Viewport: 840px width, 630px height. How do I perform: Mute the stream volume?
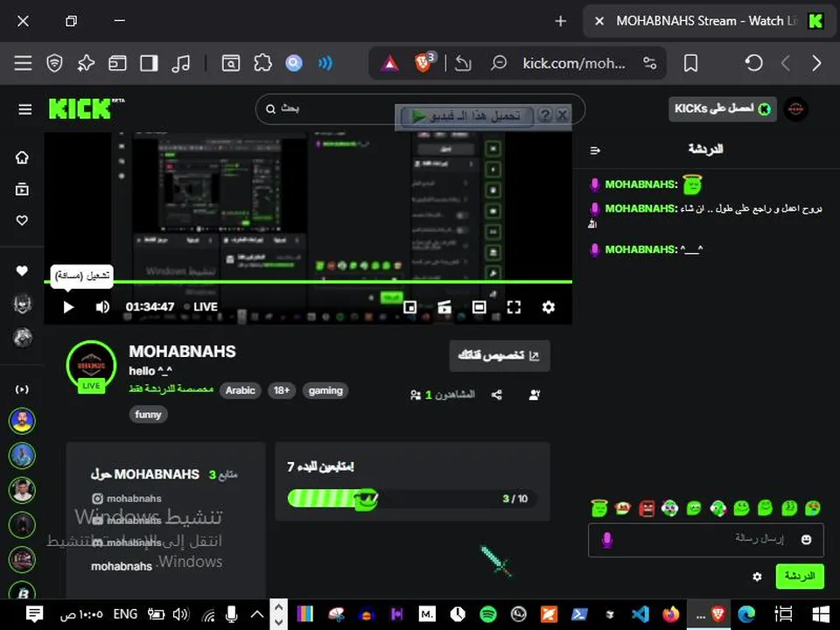pos(102,307)
